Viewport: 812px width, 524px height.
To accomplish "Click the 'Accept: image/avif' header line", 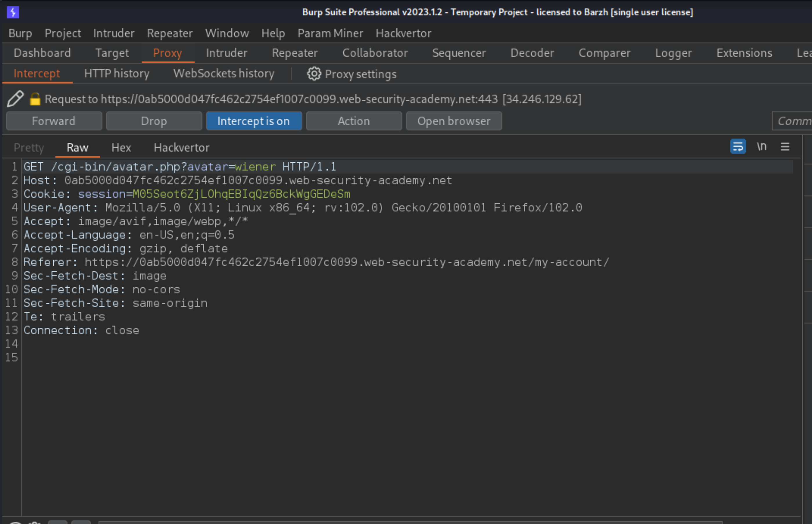I will (136, 221).
